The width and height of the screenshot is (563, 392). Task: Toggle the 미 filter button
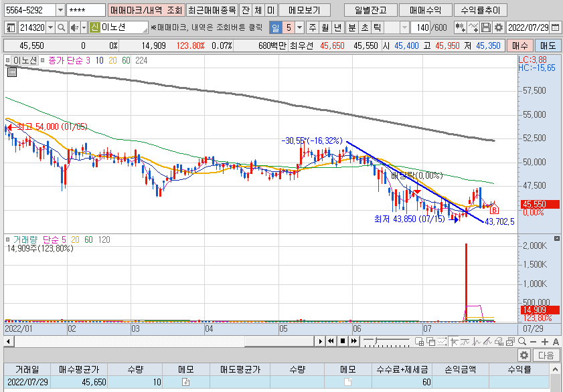270,10
